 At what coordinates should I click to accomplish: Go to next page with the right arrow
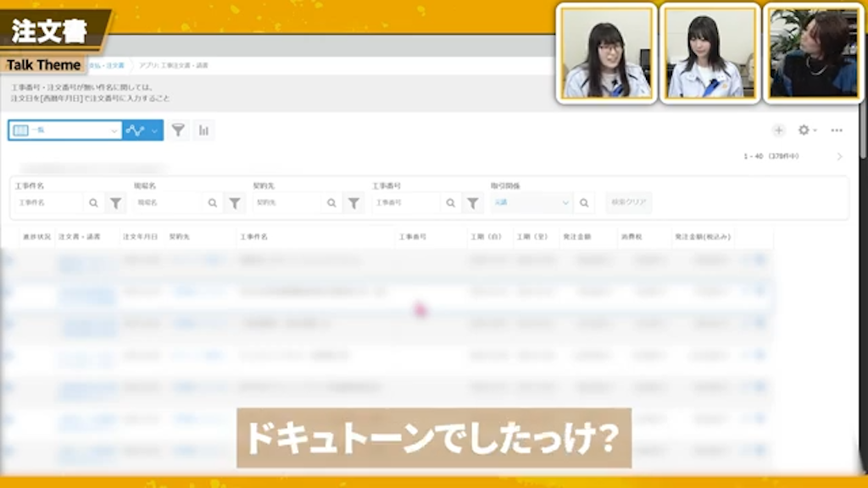click(x=840, y=157)
